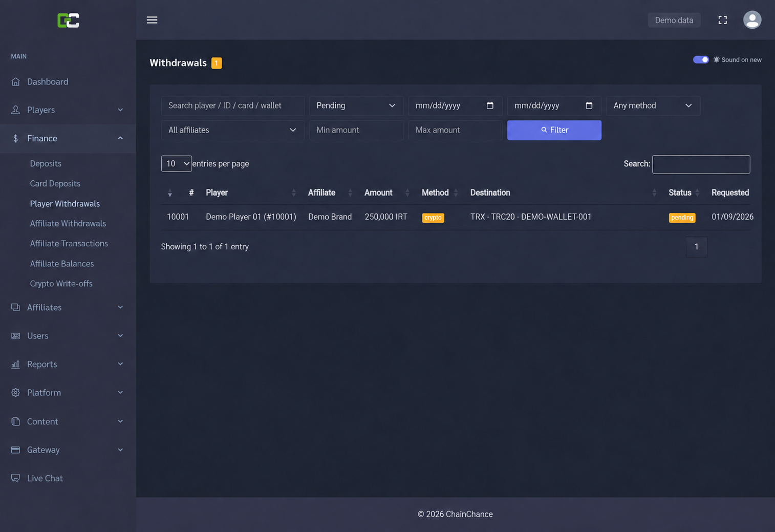Toggle the Sound on new switch
The width and height of the screenshot is (775, 532).
pyautogui.click(x=701, y=60)
